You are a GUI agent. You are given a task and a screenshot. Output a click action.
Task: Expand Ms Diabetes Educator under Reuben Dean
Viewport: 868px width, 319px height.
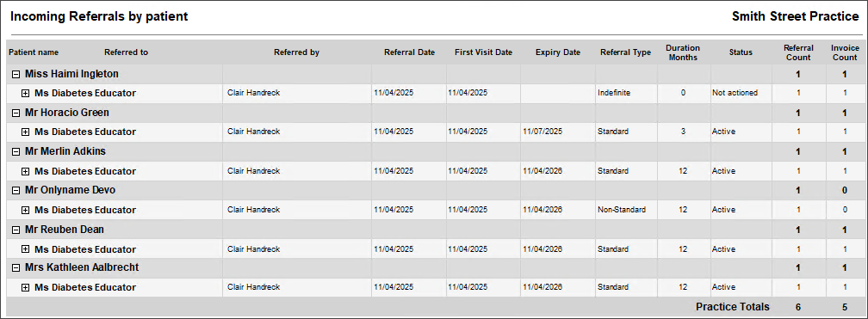pos(26,249)
